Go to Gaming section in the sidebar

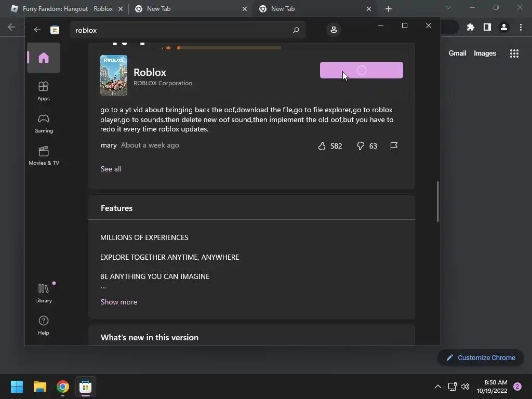(44, 123)
